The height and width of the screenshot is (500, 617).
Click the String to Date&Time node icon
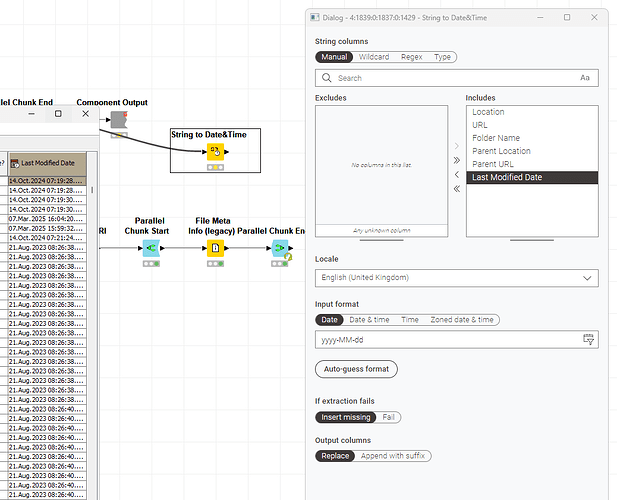215,153
